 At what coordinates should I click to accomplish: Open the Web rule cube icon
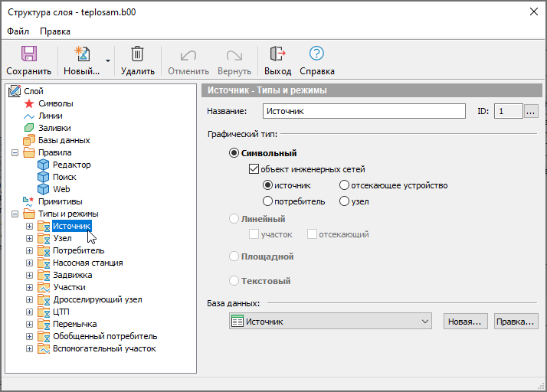click(44, 189)
